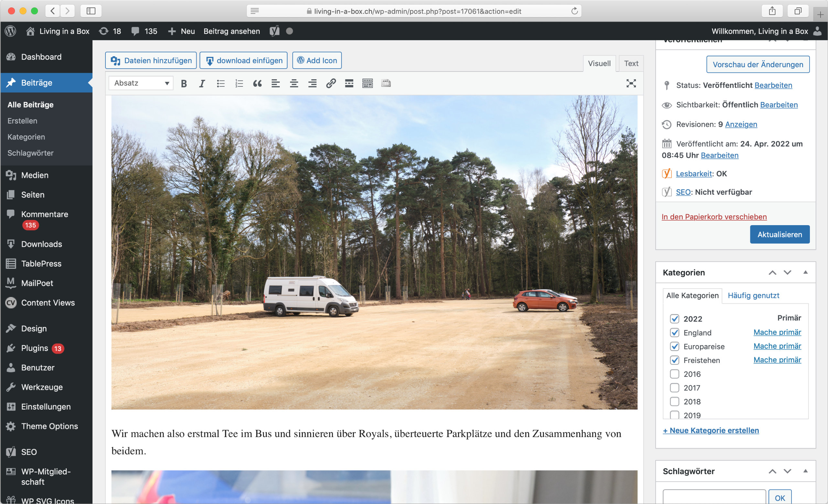Center-align the paragraph text
This screenshot has height=504, width=828.
coord(294,83)
